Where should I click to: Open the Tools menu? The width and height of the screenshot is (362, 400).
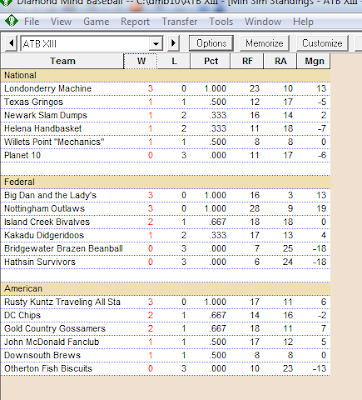point(221,22)
